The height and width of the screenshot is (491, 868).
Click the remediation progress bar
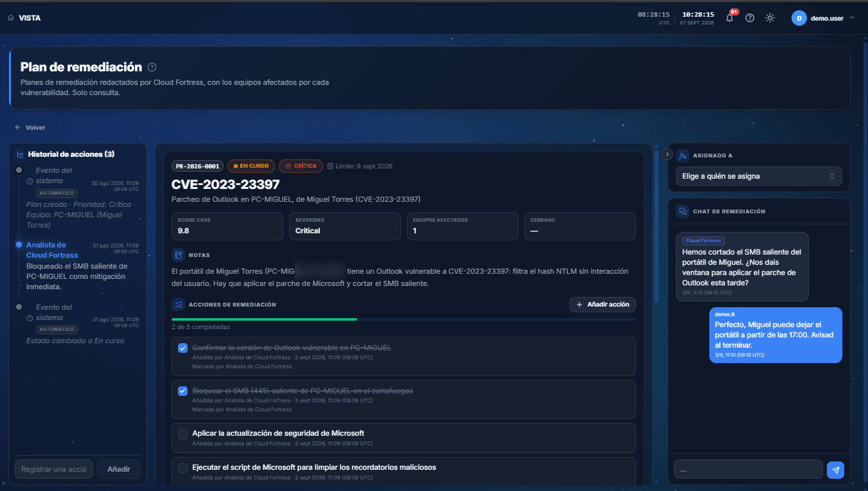pos(403,319)
